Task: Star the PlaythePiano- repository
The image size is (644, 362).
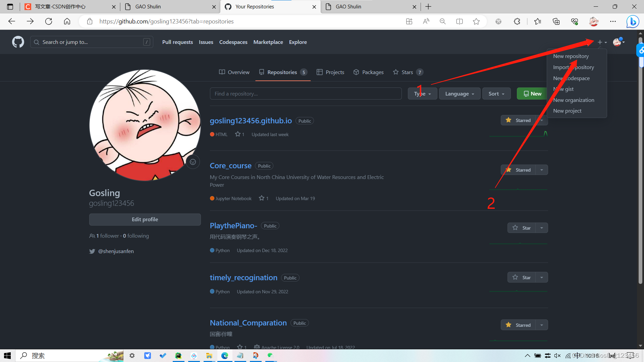Action: pos(522,228)
